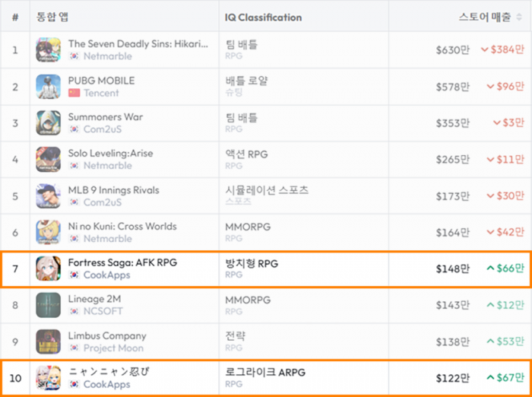The height and width of the screenshot is (397, 532).
Task: Open the CookApps link under ニャンニャン忍び
Action: 107,384
